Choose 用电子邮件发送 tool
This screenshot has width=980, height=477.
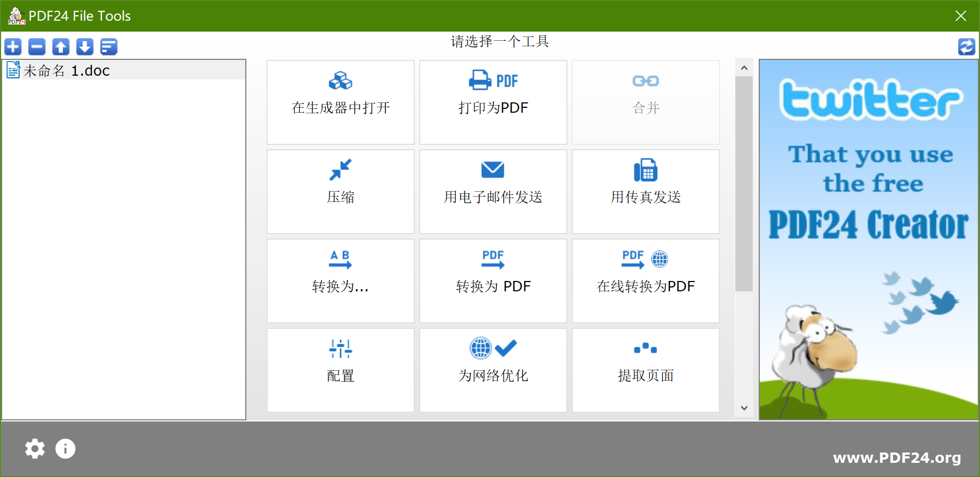(493, 192)
